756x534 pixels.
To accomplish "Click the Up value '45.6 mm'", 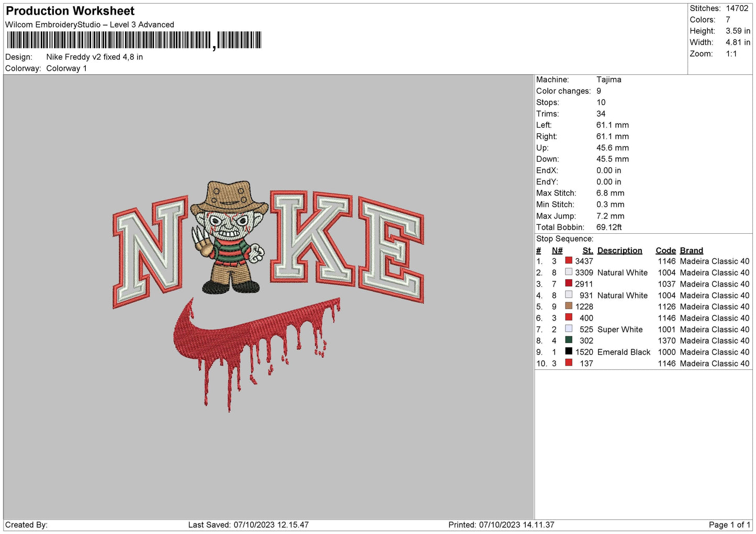I will coord(613,148).
